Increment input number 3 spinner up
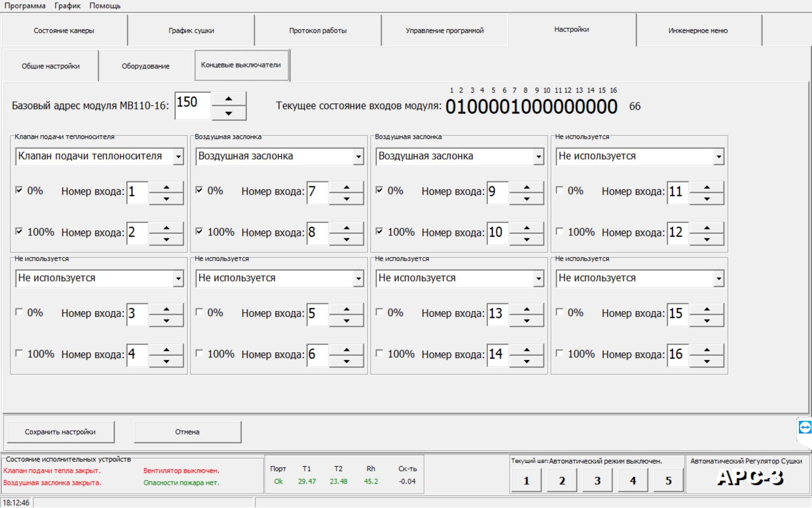 click(x=166, y=309)
